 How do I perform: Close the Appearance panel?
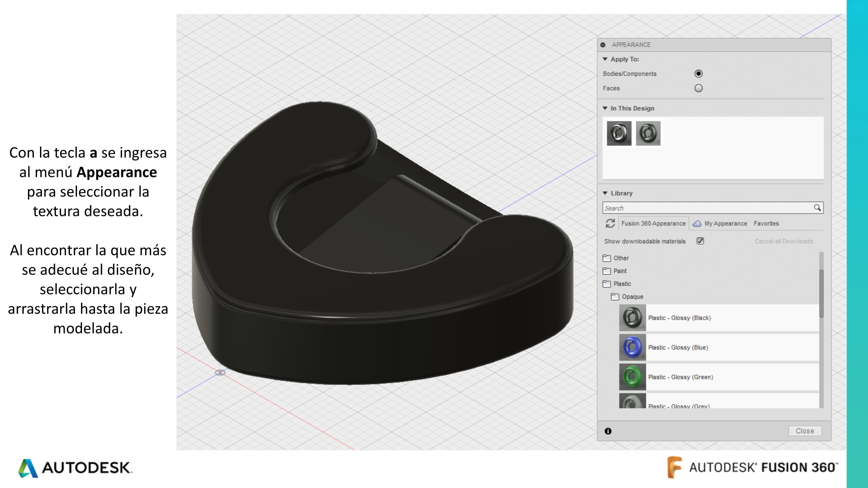pos(806,430)
